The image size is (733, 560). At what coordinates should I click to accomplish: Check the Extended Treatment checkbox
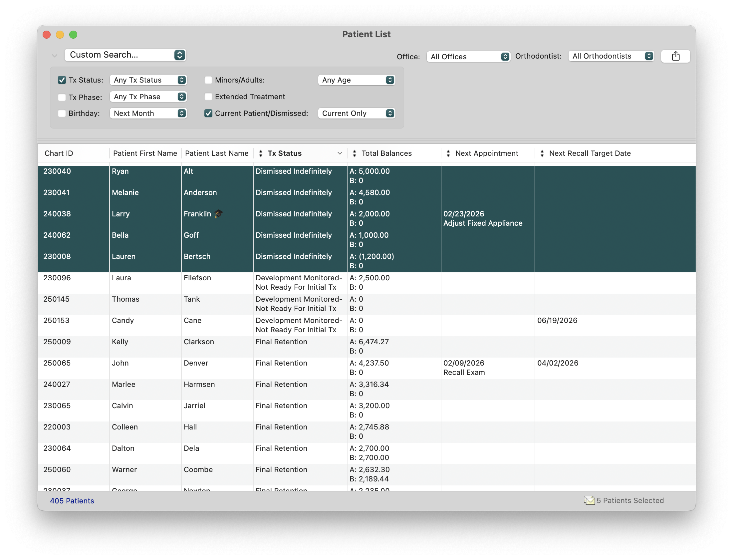208,97
